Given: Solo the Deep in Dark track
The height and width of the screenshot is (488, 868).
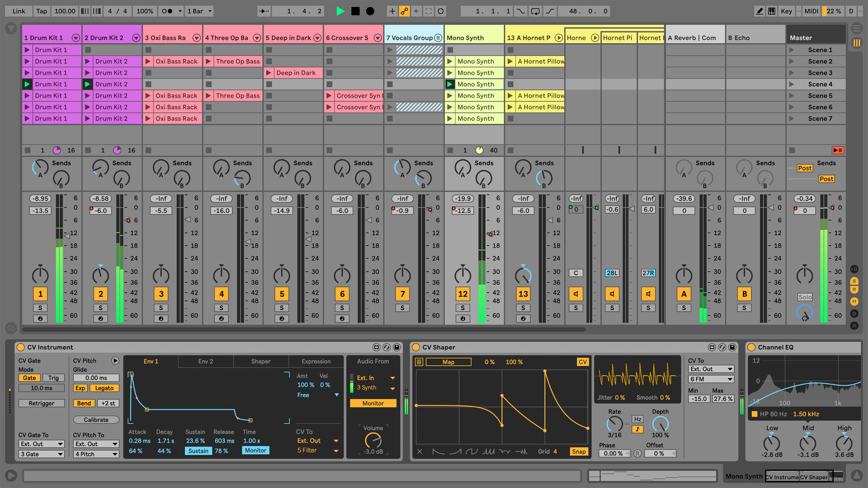Looking at the screenshot, I should [x=282, y=307].
